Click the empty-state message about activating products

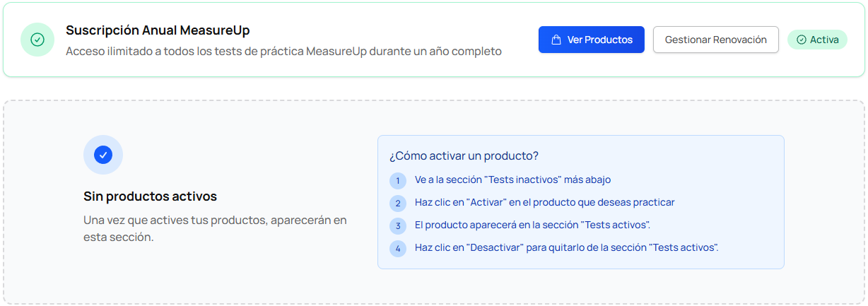(x=215, y=228)
